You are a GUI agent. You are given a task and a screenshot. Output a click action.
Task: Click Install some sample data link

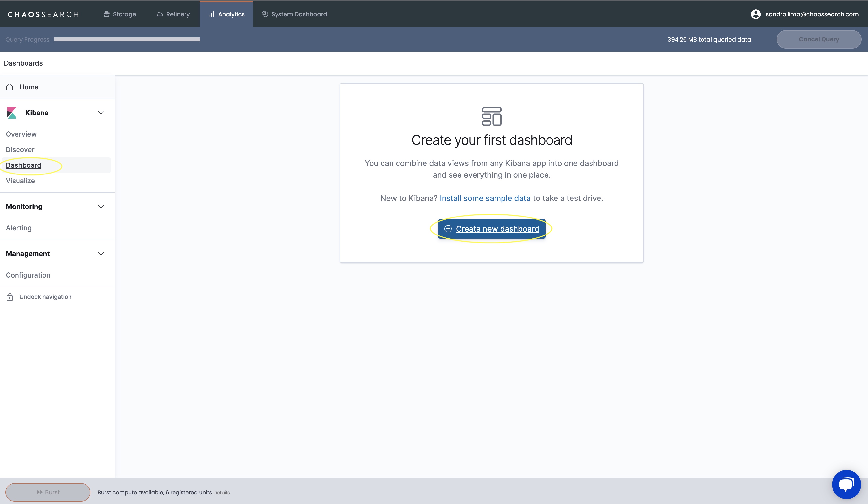pos(485,198)
